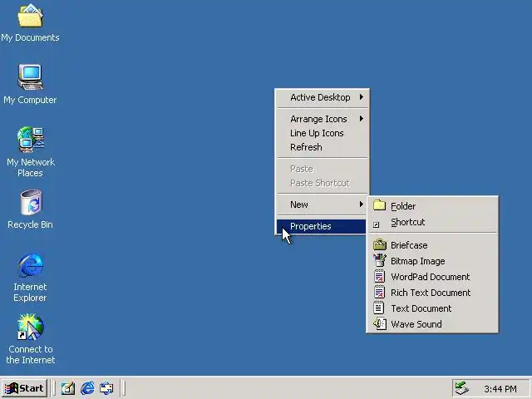The image size is (532, 399).
Task: Choose Rich Text Document label
Action: (431, 293)
